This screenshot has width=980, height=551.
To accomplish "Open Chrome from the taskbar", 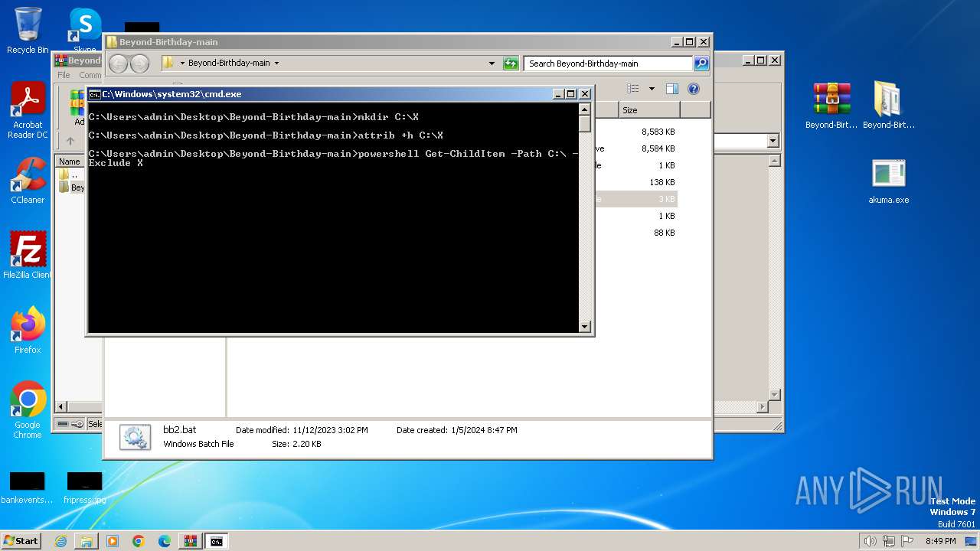I will coord(139,541).
